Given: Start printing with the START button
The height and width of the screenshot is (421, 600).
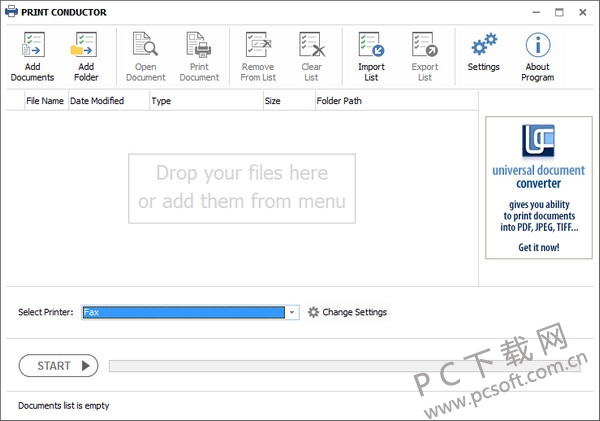Looking at the screenshot, I should tap(58, 366).
